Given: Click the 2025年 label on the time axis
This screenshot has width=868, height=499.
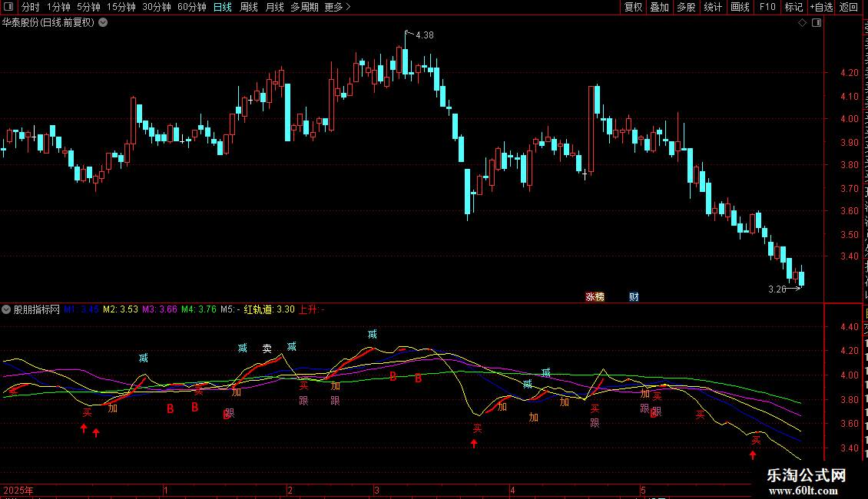Looking at the screenshot, I should (18, 490).
